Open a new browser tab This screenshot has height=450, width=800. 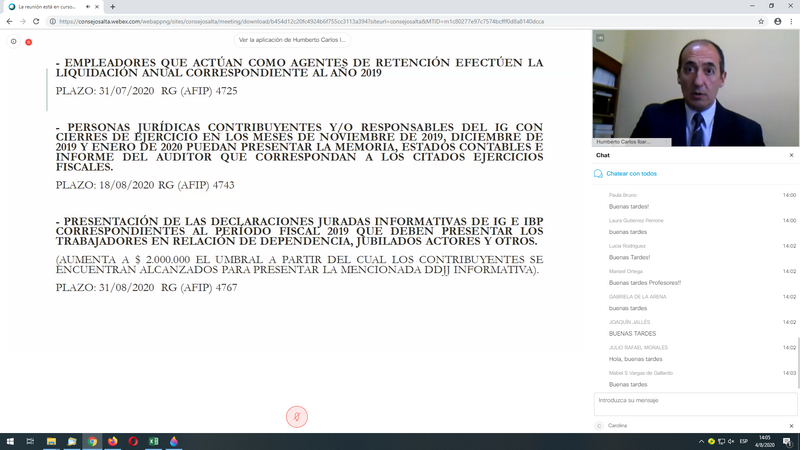112,7
